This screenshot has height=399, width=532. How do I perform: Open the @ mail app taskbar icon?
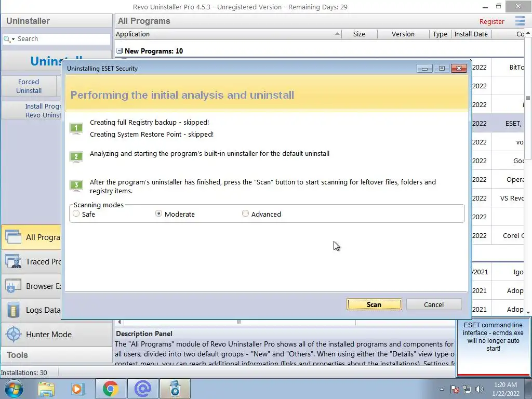[x=143, y=389]
